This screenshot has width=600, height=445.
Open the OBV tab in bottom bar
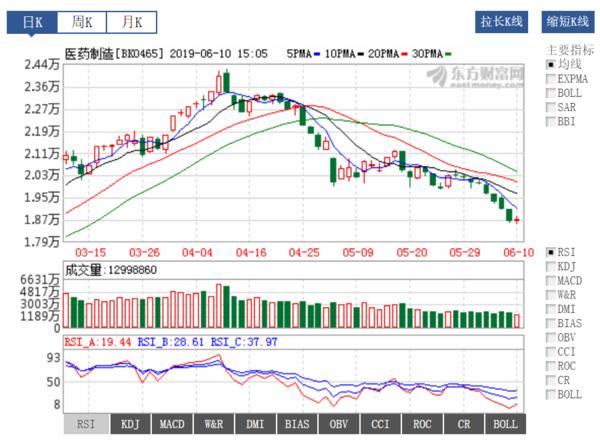coord(339,424)
